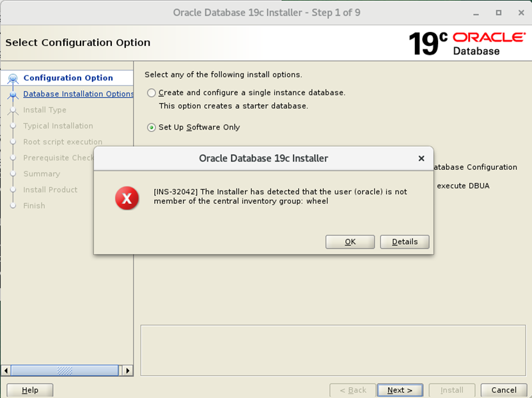Click the sidebar scroll left arrow
The height and width of the screenshot is (398, 532).
(6, 371)
